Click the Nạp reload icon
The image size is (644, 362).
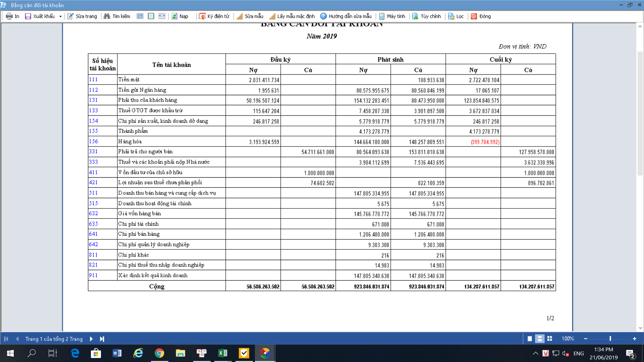[x=174, y=16]
